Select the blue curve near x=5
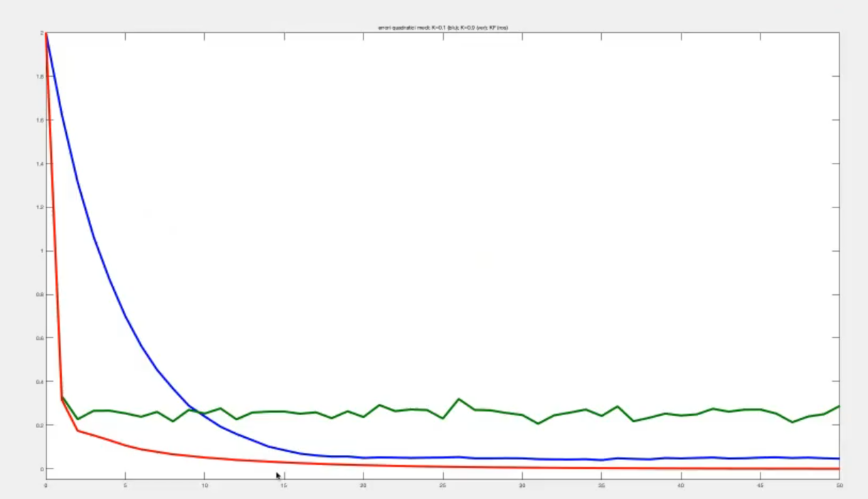Viewport: 868px width, 499px height. coord(125,315)
